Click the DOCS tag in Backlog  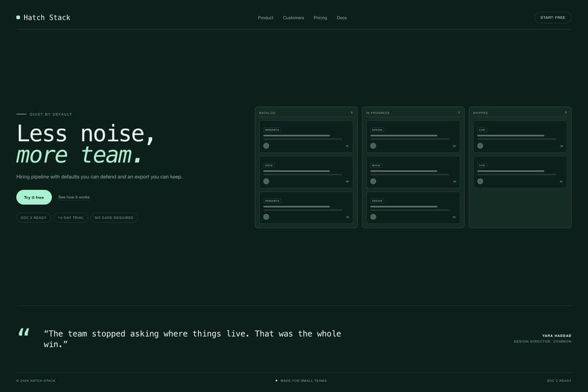[x=269, y=166]
